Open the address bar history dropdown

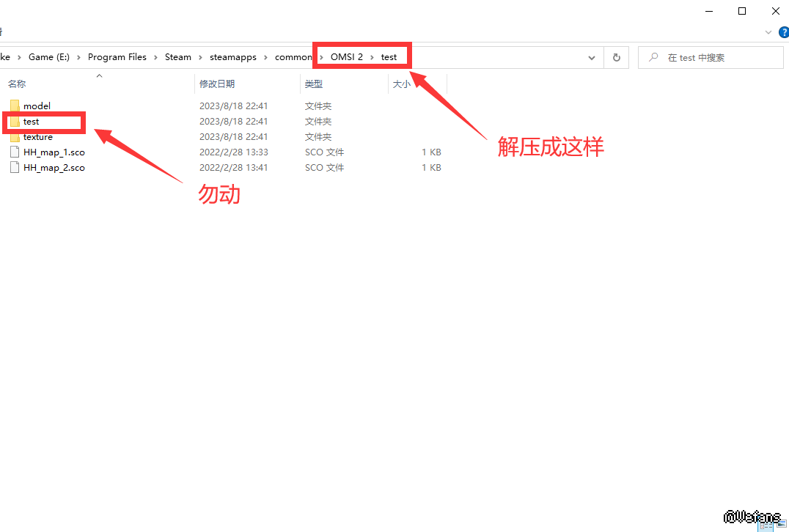(592, 57)
